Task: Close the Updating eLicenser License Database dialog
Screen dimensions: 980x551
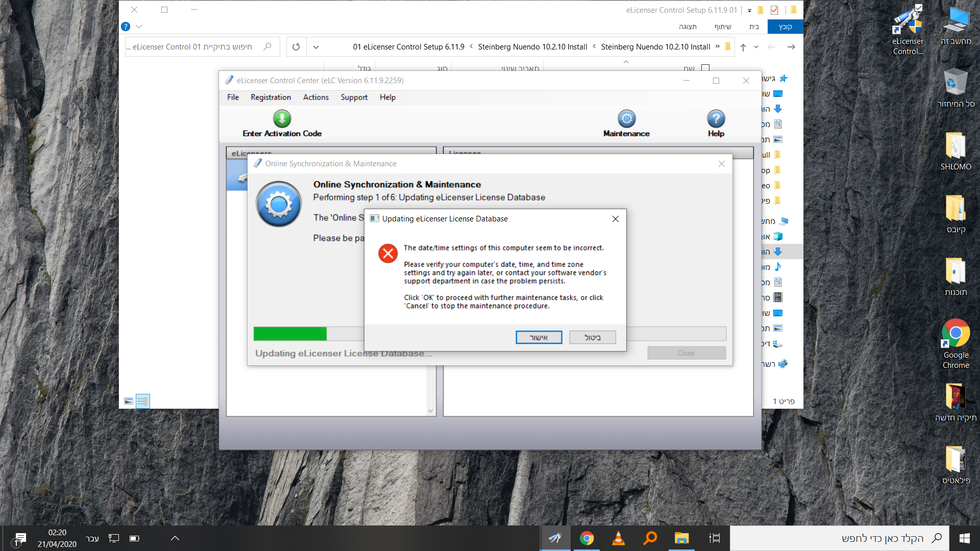Action: [x=615, y=218]
